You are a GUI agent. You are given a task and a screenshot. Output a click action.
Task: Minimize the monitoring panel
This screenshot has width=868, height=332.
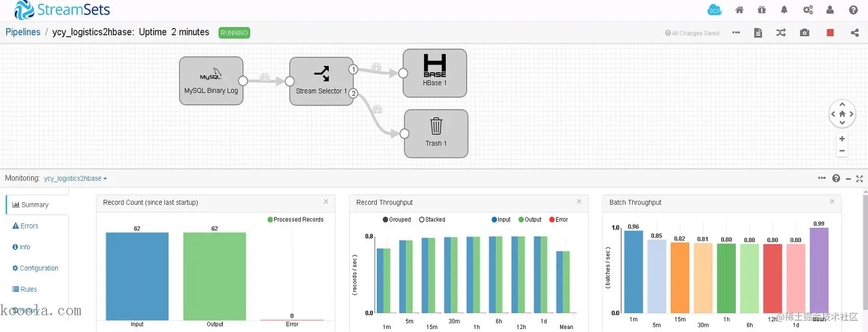pyautogui.click(x=848, y=179)
